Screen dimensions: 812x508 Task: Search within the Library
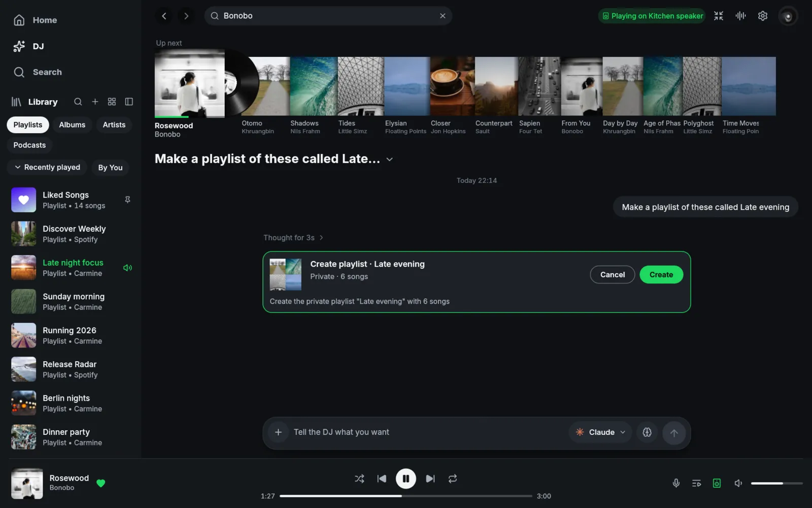pyautogui.click(x=78, y=102)
